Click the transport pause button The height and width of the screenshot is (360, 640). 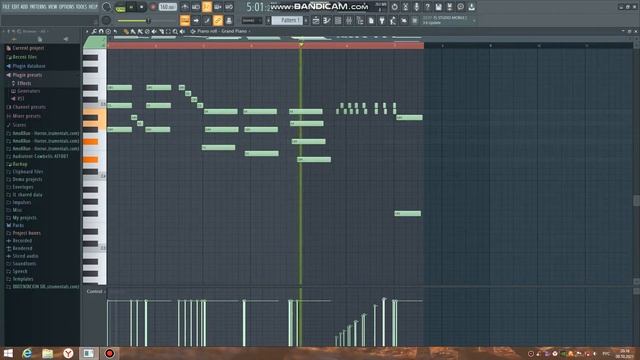131,7
